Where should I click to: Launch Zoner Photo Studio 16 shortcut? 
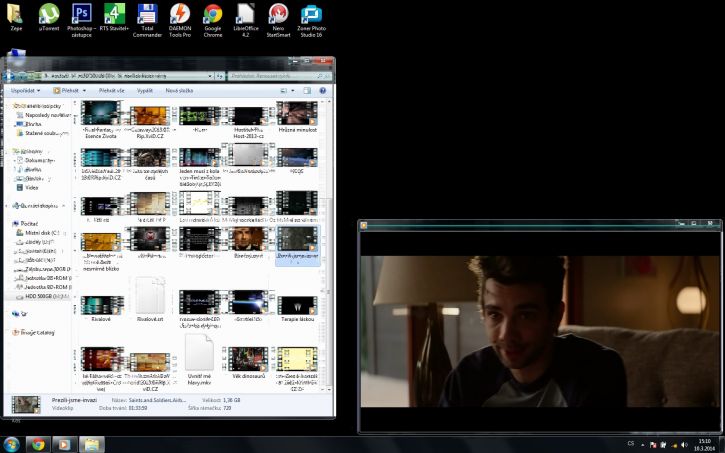312,20
